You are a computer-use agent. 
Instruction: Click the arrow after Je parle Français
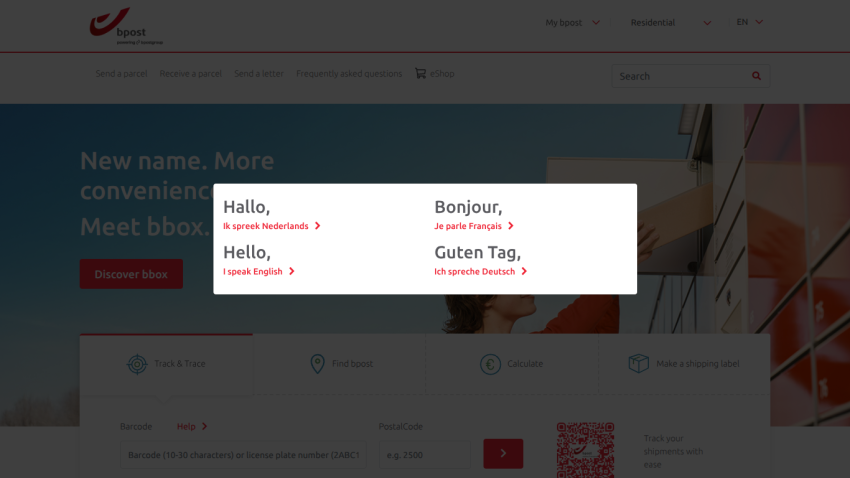pos(511,226)
